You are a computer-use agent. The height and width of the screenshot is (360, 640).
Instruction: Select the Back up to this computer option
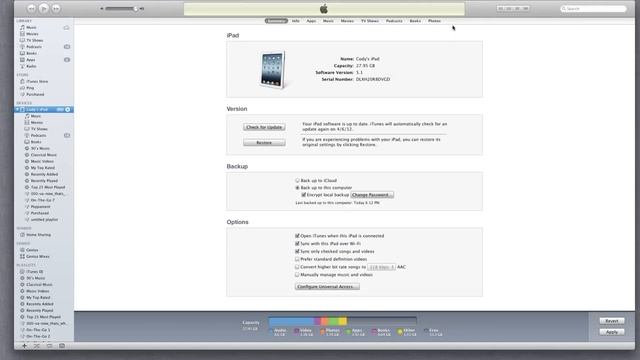pyautogui.click(x=298, y=188)
